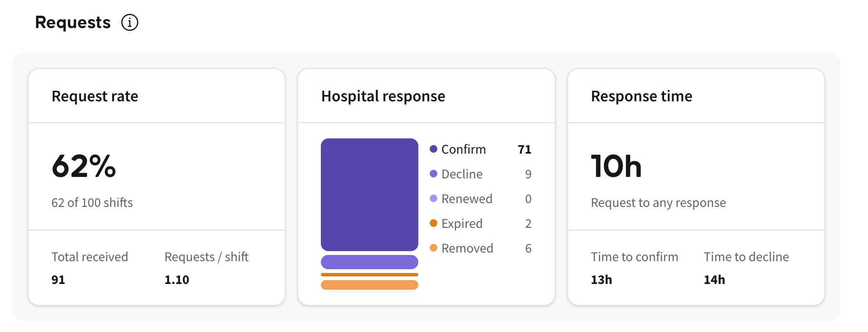Image resolution: width=868 pixels, height=332 pixels.
Task: Select the Confirm legend dot
Action: pyautogui.click(x=434, y=149)
